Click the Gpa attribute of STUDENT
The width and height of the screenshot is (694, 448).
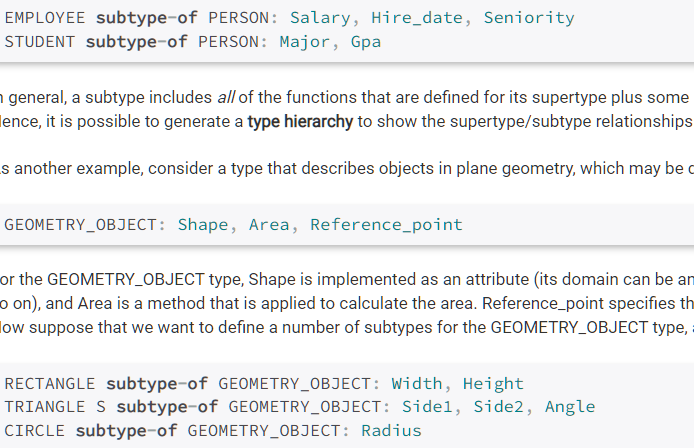click(366, 42)
